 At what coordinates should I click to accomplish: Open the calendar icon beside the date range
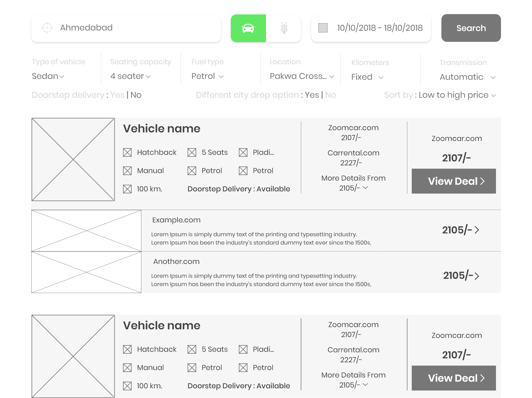(x=323, y=28)
